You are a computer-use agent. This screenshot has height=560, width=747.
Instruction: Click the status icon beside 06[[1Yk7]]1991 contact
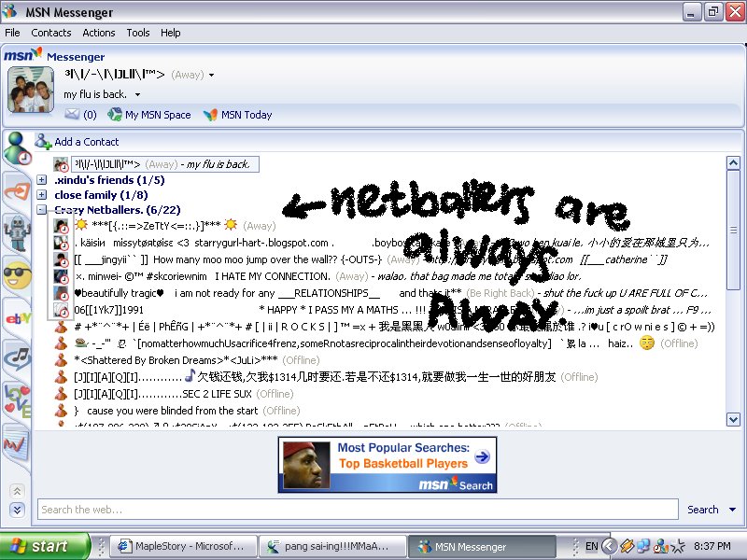61,310
